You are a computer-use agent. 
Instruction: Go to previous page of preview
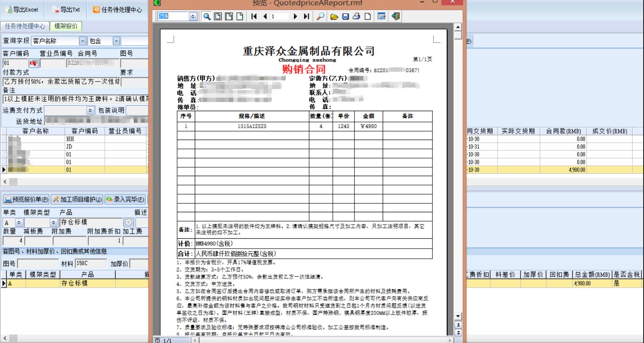point(265,16)
